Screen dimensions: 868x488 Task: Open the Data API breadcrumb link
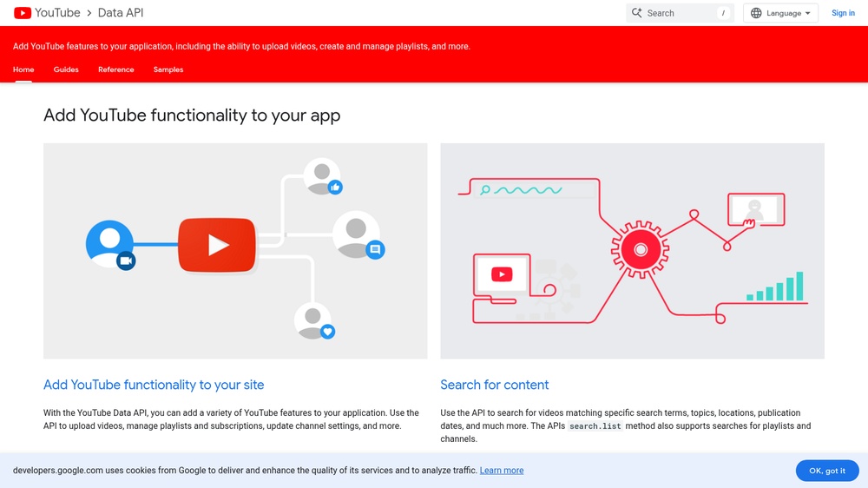pyautogui.click(x=121, y=13)
